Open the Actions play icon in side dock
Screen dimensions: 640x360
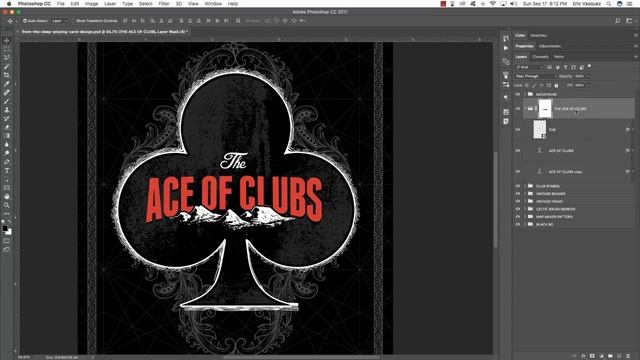(x=506, y=48)
